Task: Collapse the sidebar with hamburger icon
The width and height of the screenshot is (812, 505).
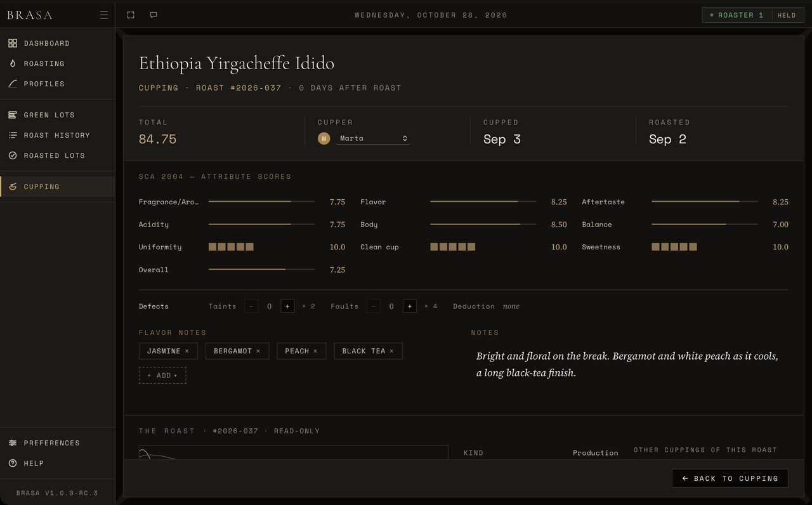Action: coord(104,15)
